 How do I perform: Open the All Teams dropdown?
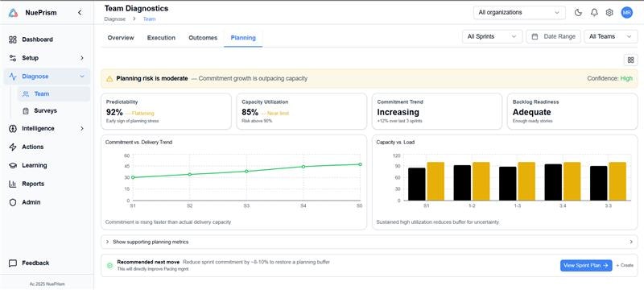point(611,36)
